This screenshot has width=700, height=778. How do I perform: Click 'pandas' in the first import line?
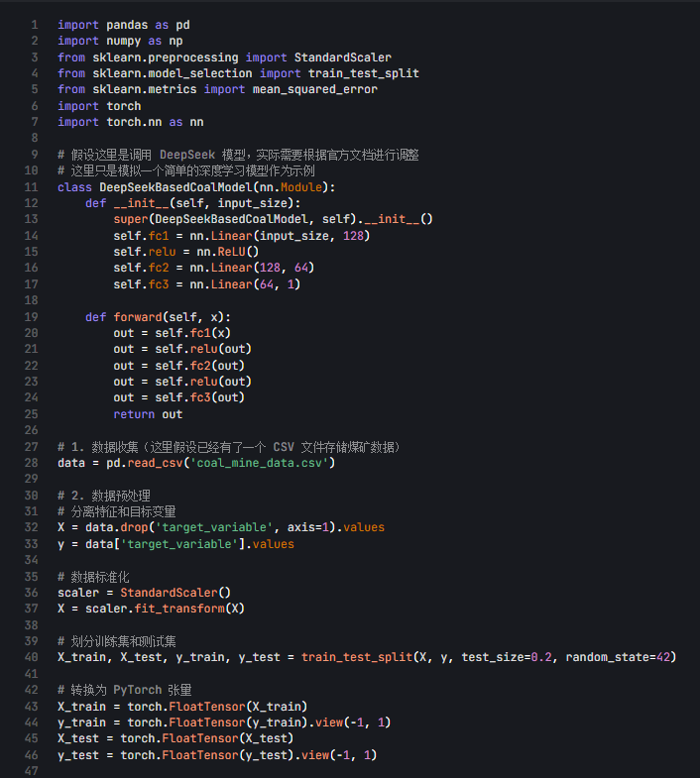[x=127, y=25]
